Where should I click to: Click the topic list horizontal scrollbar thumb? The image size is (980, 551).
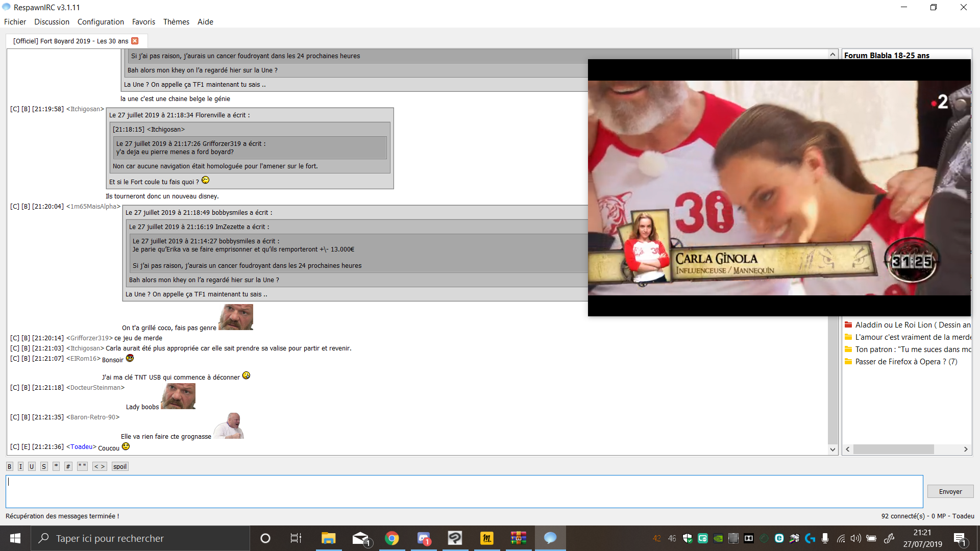point(894,449)
